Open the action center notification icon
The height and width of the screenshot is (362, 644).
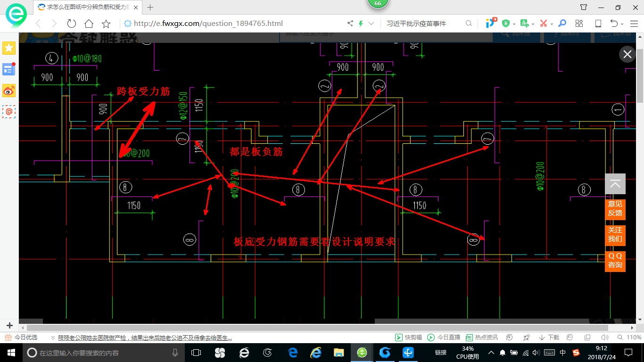click(628, 352)
